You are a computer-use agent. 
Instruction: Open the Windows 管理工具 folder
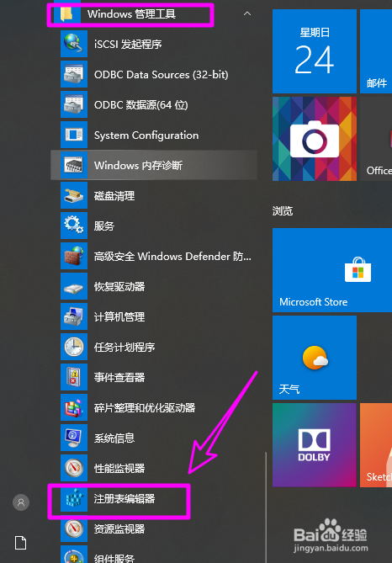[154, 14]
